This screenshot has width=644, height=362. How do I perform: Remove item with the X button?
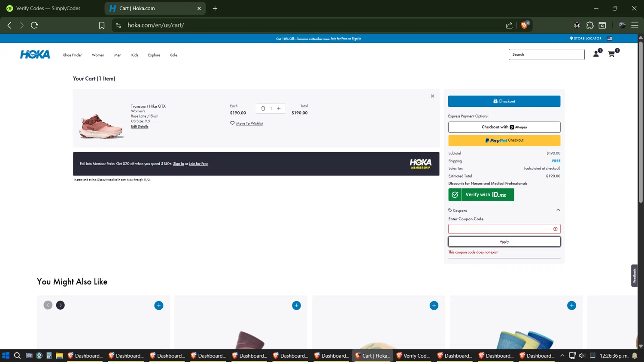point(432,96)
